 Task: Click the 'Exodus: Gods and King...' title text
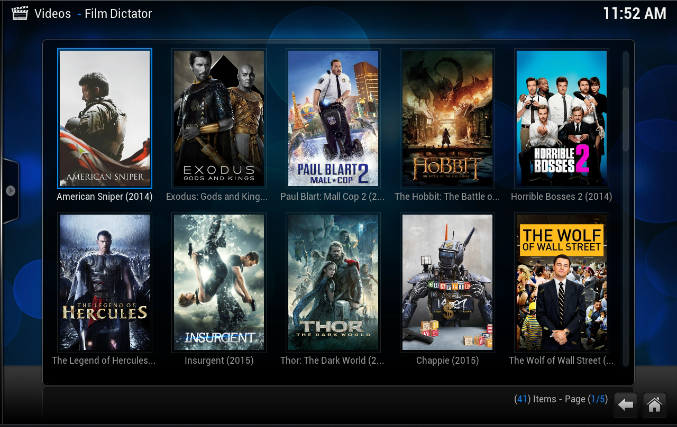(x=217, y=197)
